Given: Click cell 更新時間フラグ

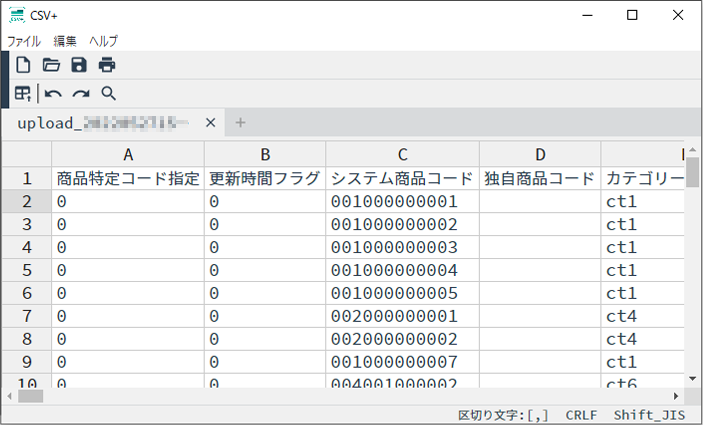Looking at the screenshot, I should coord(265,178).
